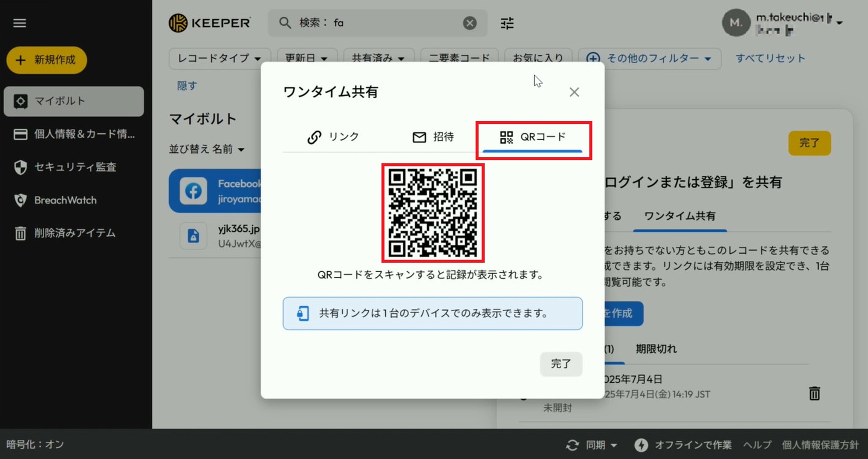Open the search filter settings icon
The width and height of the screenshot is (868, 459).
pos(507,23)
